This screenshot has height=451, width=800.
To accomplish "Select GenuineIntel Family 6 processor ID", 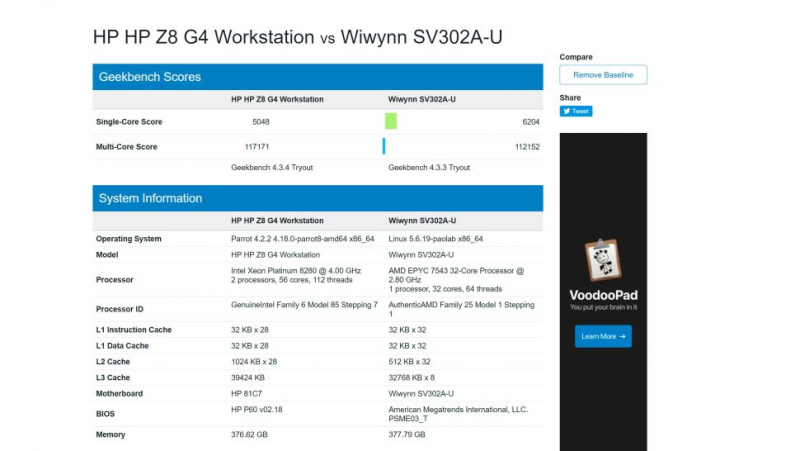I will point(304,305).
